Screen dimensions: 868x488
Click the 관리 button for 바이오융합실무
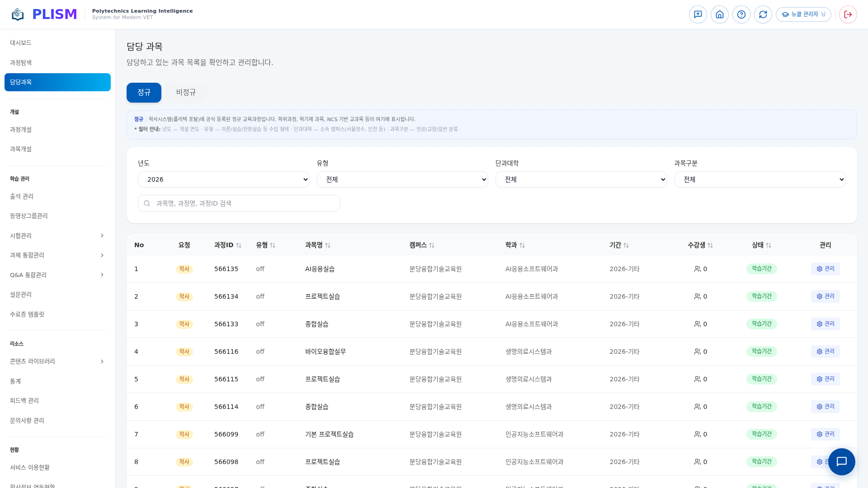tap(825, 351)
